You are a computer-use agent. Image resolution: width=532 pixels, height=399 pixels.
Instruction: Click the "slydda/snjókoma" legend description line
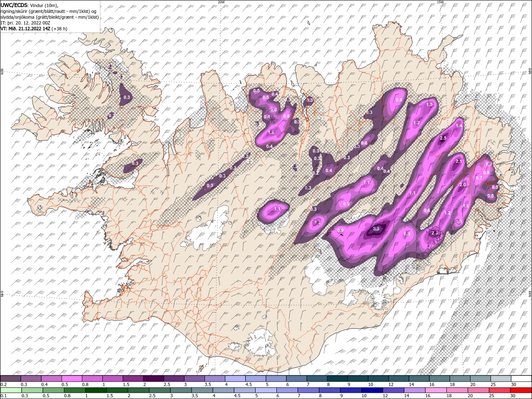coord(49,17)
